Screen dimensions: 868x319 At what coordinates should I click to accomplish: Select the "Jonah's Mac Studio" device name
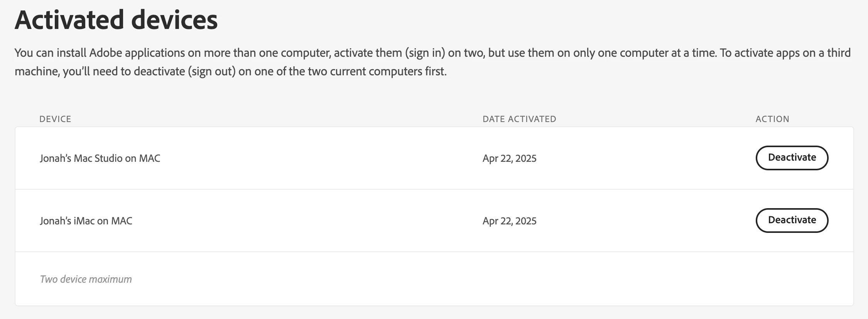(81, 158)
